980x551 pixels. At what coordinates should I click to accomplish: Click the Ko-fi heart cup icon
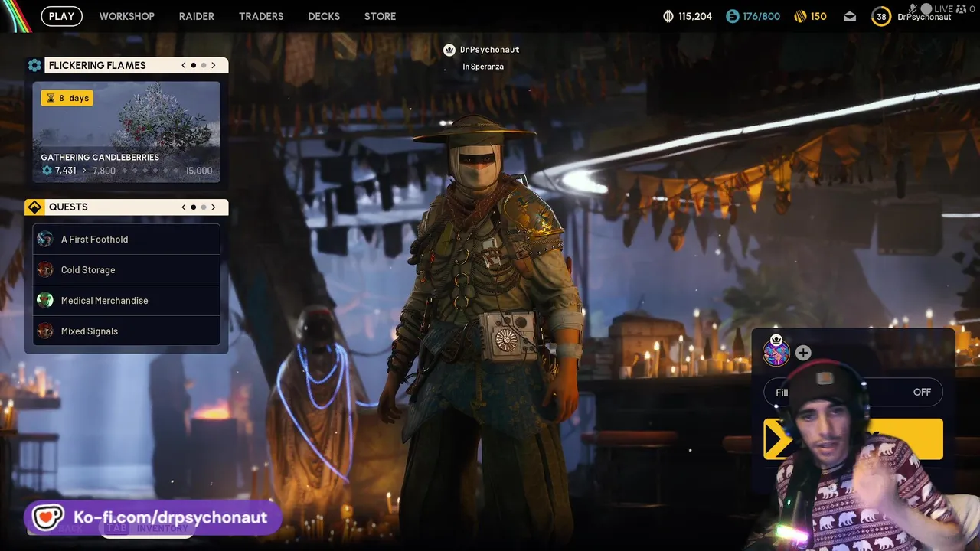(47, 518)
